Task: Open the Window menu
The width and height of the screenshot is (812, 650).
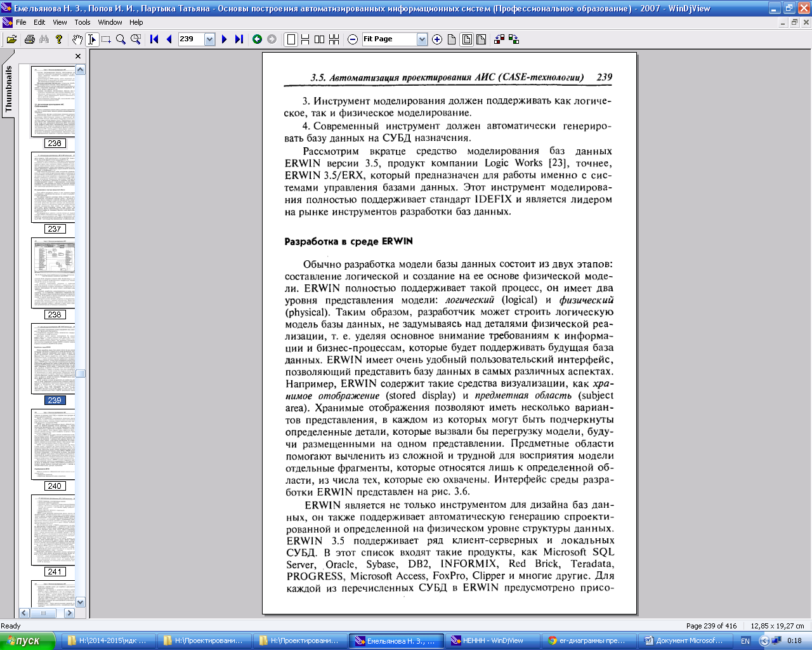Action: click(110, 22)
